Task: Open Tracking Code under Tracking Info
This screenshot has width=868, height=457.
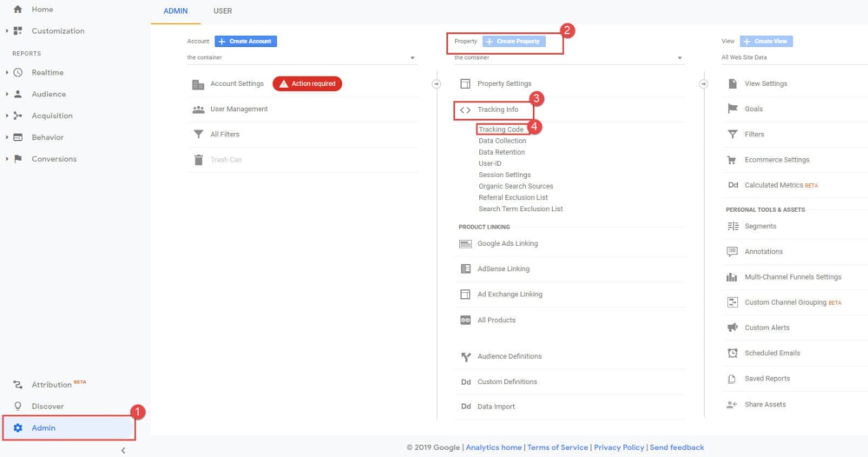Action: click(501, 129)
